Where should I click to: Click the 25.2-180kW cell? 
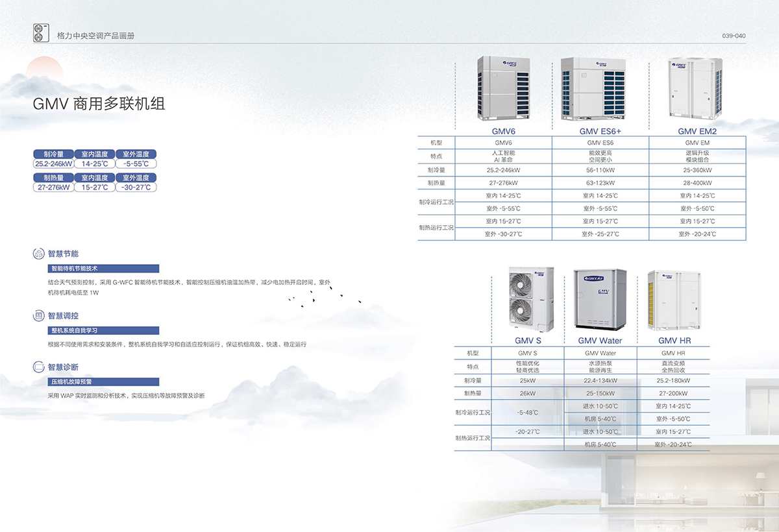673,381
